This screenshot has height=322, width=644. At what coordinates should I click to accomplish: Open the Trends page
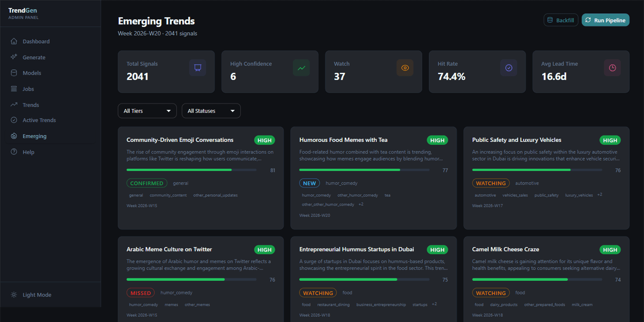click(x=50, y=105)
